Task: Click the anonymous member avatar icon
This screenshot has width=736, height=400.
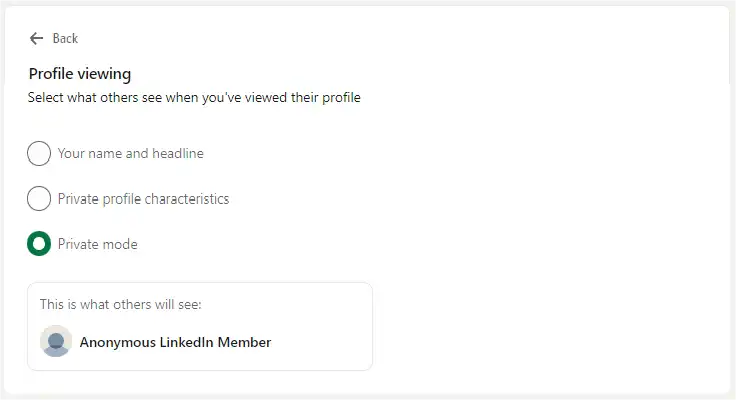Action: tap(56, 341)
